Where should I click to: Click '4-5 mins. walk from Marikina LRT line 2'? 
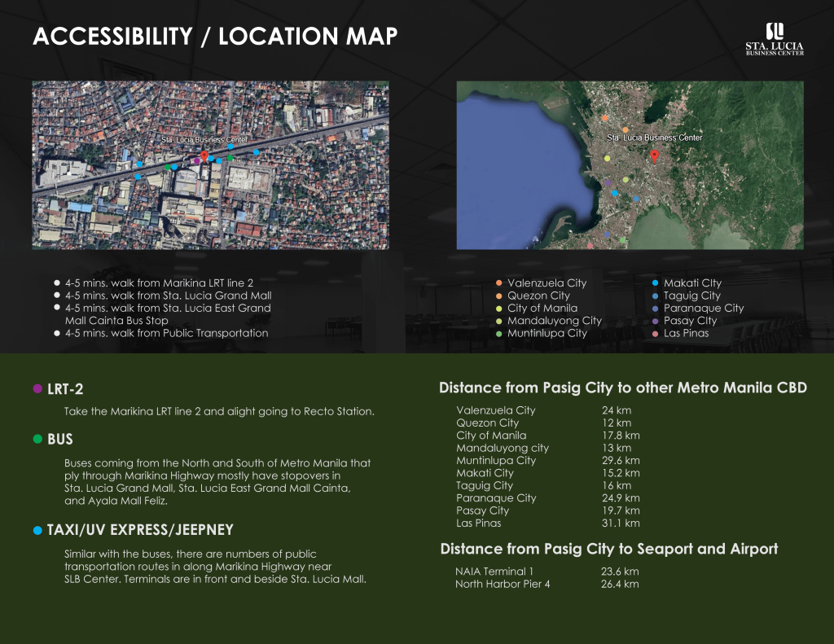coord(159,283)
